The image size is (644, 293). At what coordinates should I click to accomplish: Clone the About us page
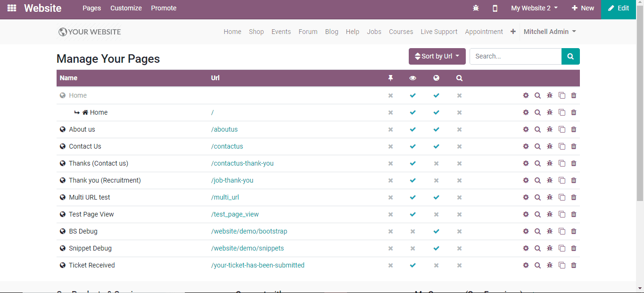point(561,129)
